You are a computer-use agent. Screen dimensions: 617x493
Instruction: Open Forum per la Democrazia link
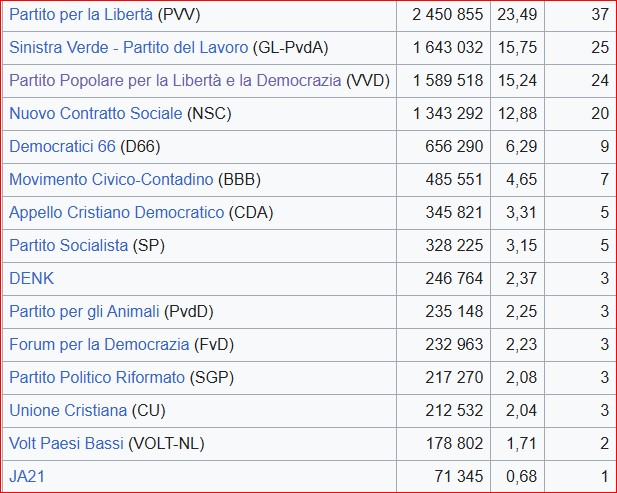tap(99, 345)
